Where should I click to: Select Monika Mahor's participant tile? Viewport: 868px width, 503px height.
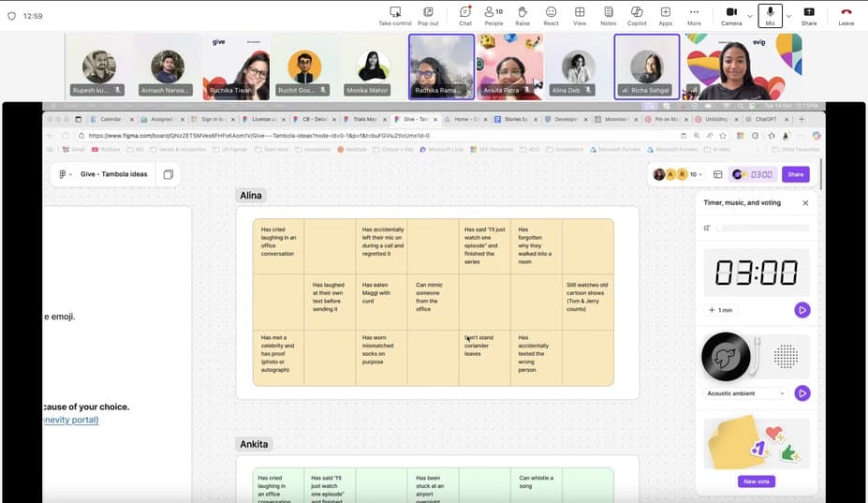373,67
